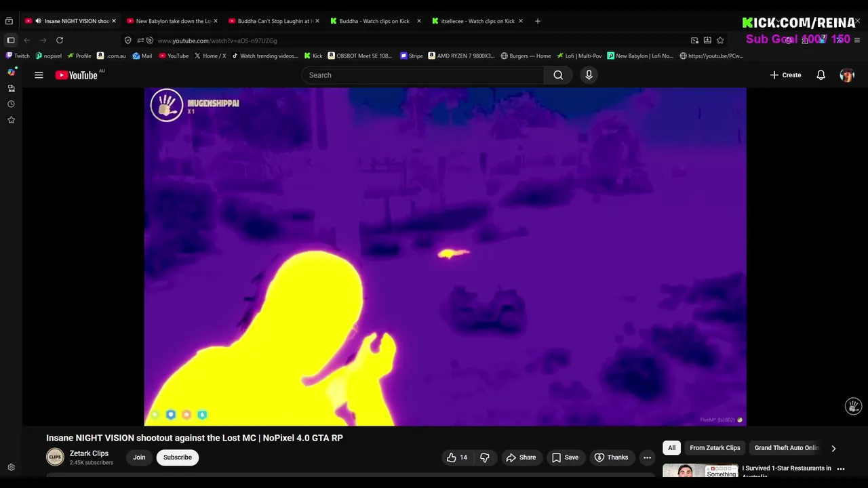Open the Mail bookmark

point(142,56)
